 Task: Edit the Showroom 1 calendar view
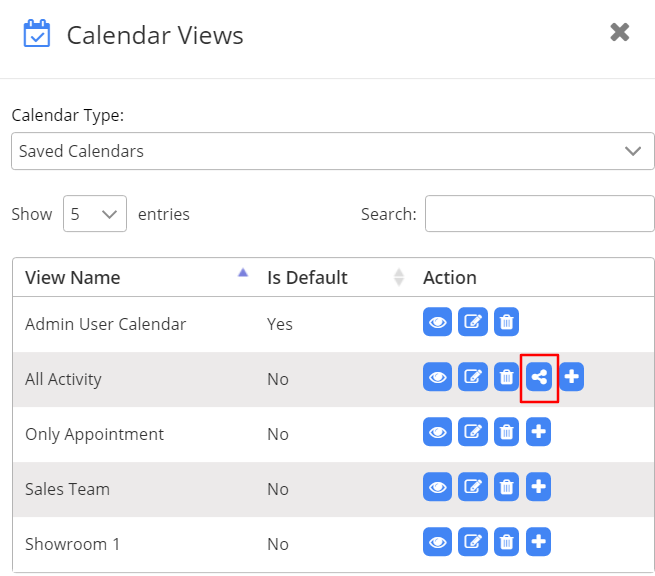472,543
